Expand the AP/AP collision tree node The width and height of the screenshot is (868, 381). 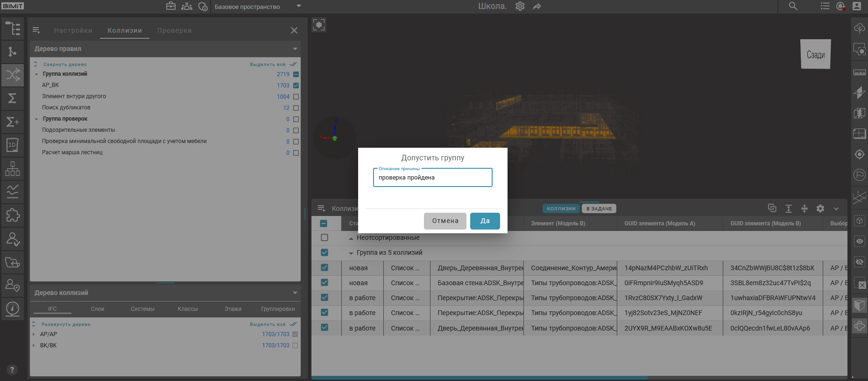point(34,334)
